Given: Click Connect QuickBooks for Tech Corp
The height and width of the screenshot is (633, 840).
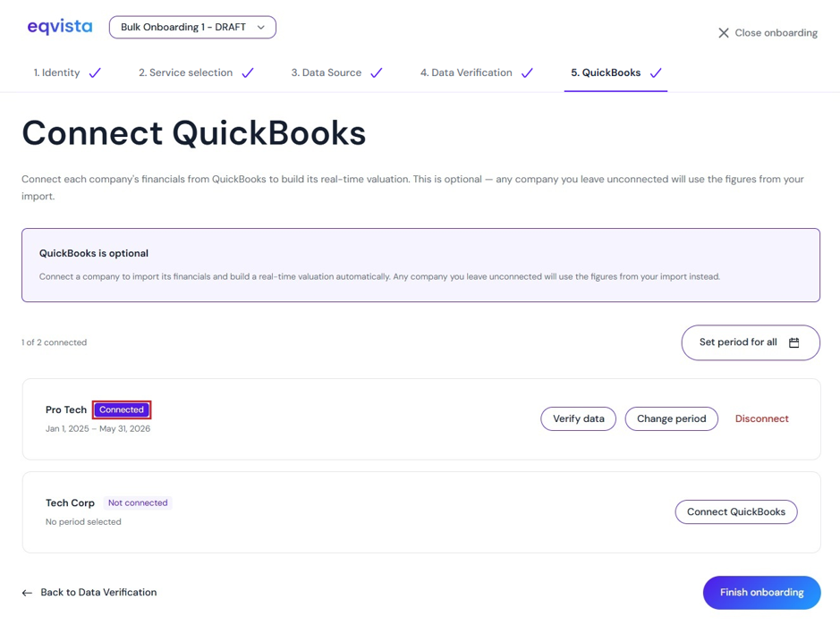Looking at the screenshot, I should pos(736,512).
